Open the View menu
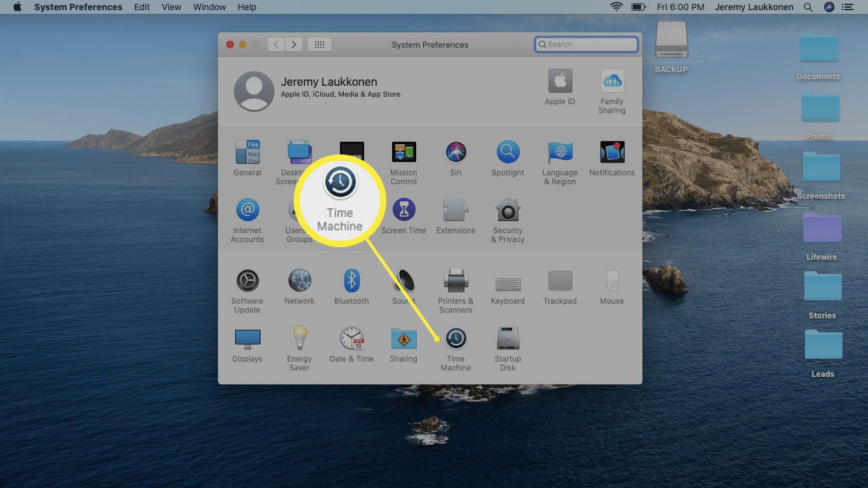This screenshot has height=488, width=868. (172, 7)
